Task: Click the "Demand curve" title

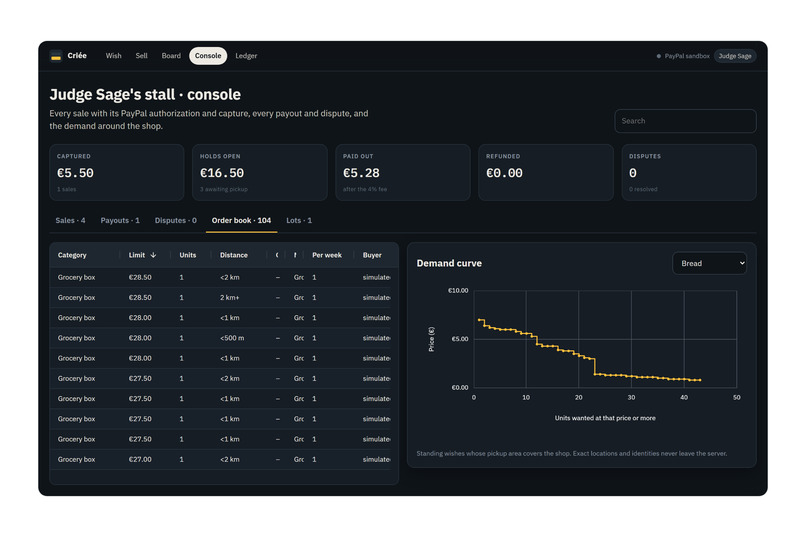Action: click(449, 263)
